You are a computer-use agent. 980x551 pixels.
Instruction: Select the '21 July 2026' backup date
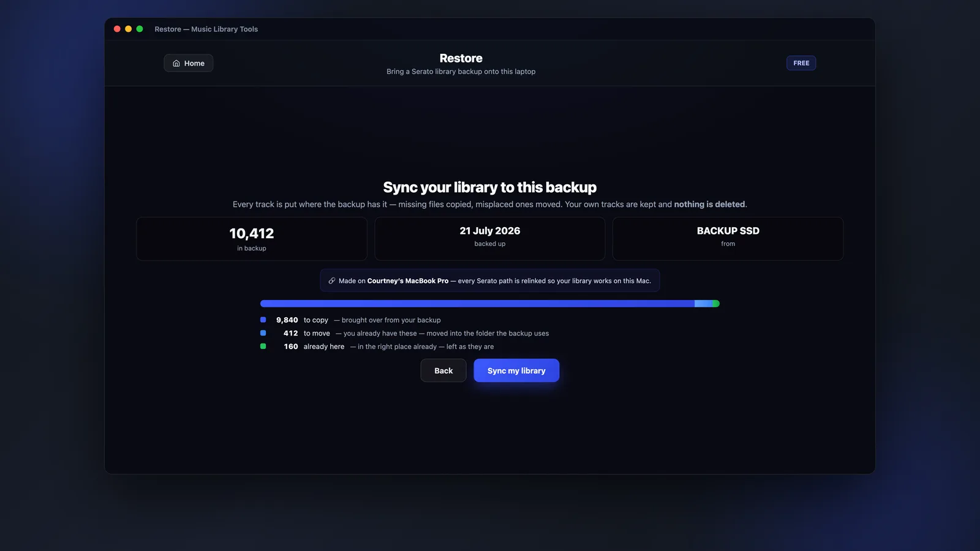(x=490, y=231)
